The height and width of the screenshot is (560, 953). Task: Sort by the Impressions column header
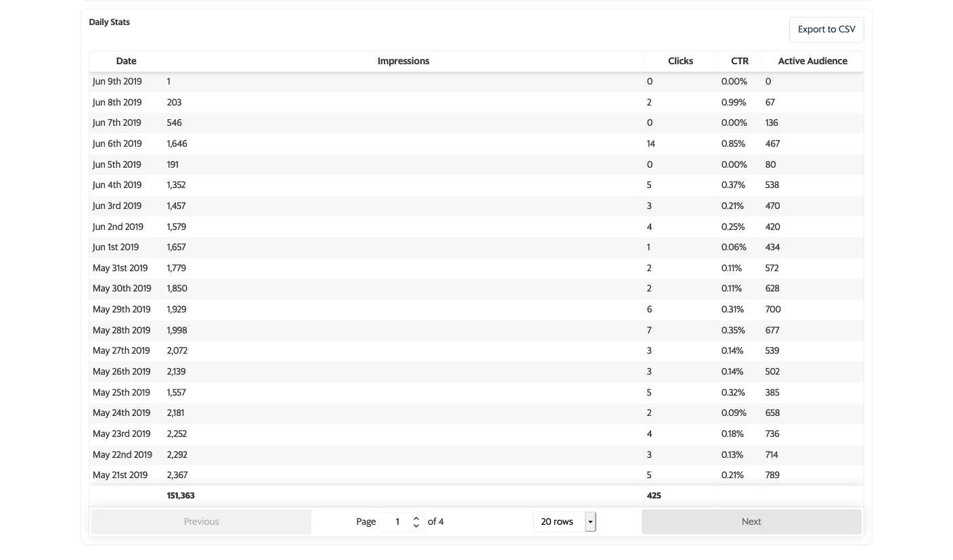point(403,61)
